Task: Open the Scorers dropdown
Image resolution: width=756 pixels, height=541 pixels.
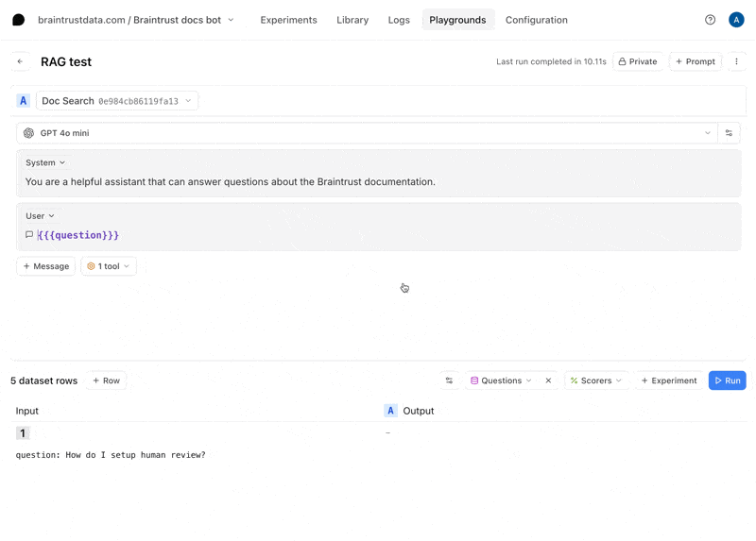Action: (x=596, y=380)
